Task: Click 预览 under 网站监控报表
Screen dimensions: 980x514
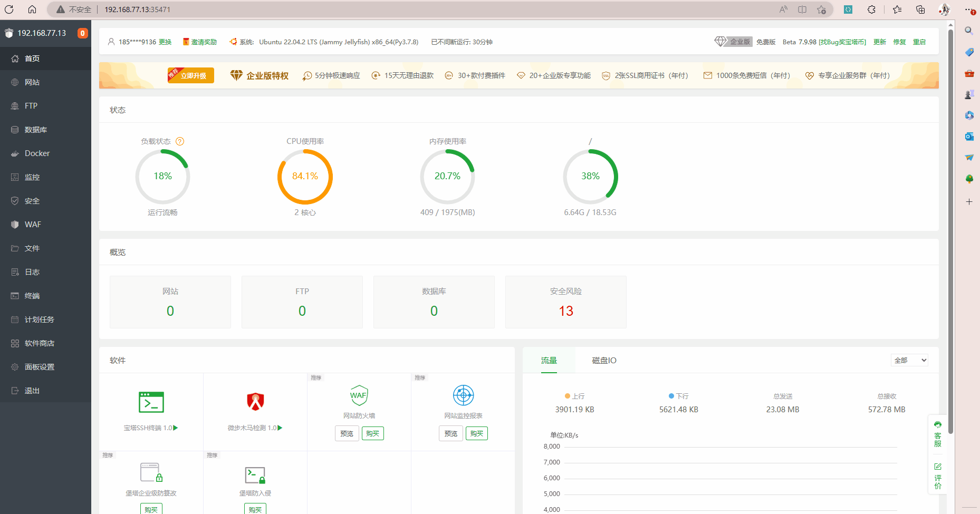Action: (451, 433)
